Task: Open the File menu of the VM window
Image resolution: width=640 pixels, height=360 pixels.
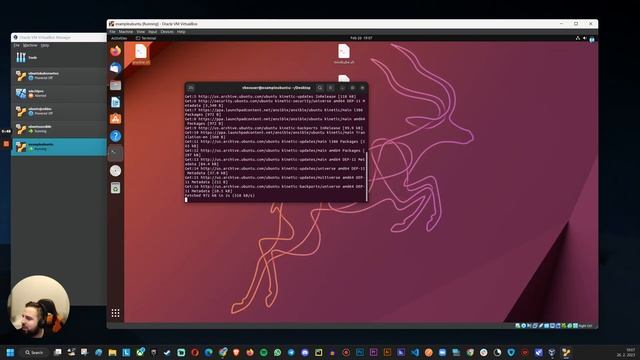Action: [112, 31]
